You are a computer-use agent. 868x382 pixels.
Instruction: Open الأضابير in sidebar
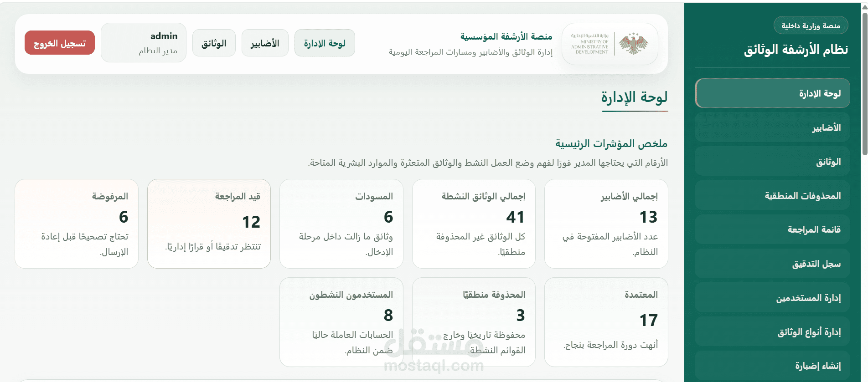tap(772, 127)
